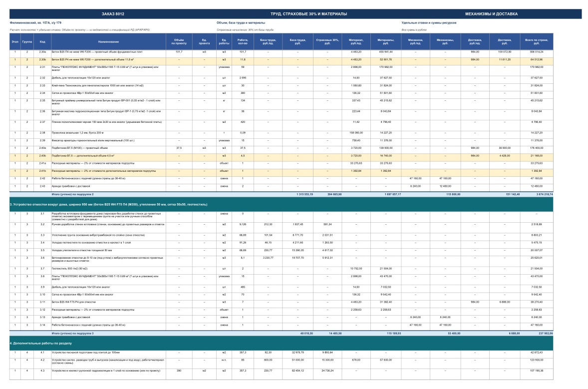The height and width of the screenshot is (389, 588).
Task: Click the ЗАКАЗ 8012 title banner
Action: [x=113, y=14]
